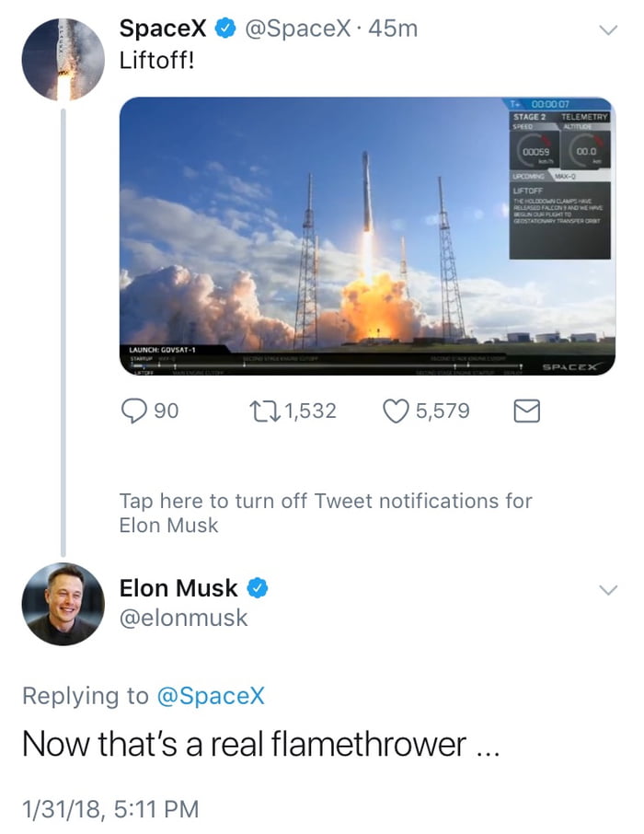Click the 45m tweet time
Image resolution: width=644 pixels, height=834 pixels.
pyautogui.click(x=393, y=29)
